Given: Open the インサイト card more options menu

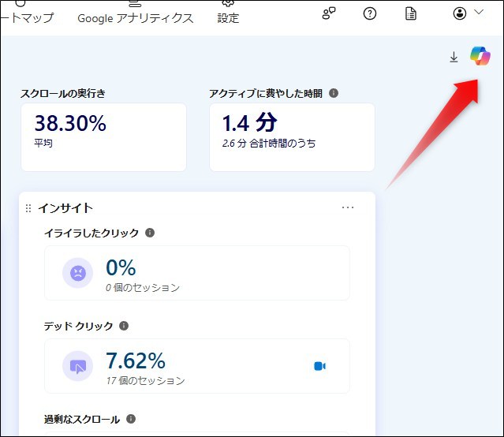Looking at the screenshot, I should click(348, 207).
